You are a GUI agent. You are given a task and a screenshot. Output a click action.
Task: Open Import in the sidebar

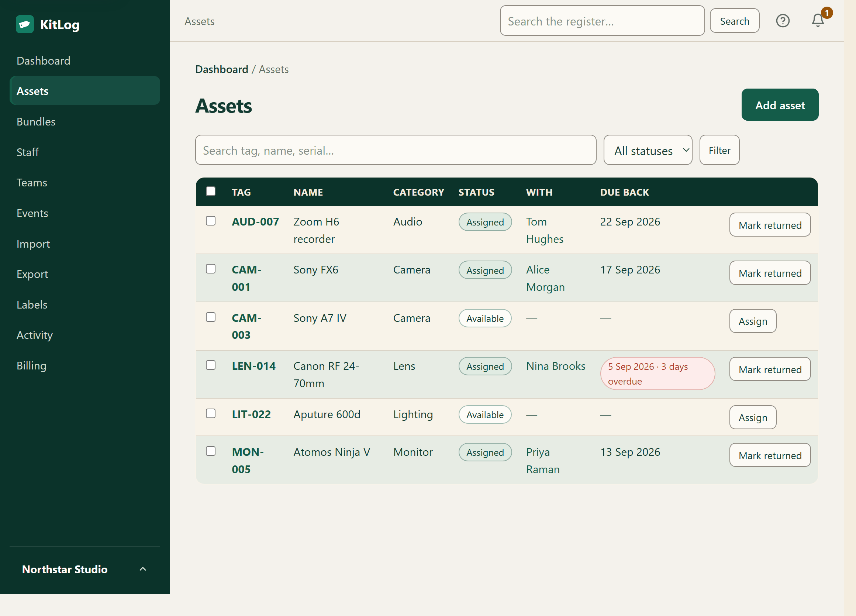coord(84,244)
